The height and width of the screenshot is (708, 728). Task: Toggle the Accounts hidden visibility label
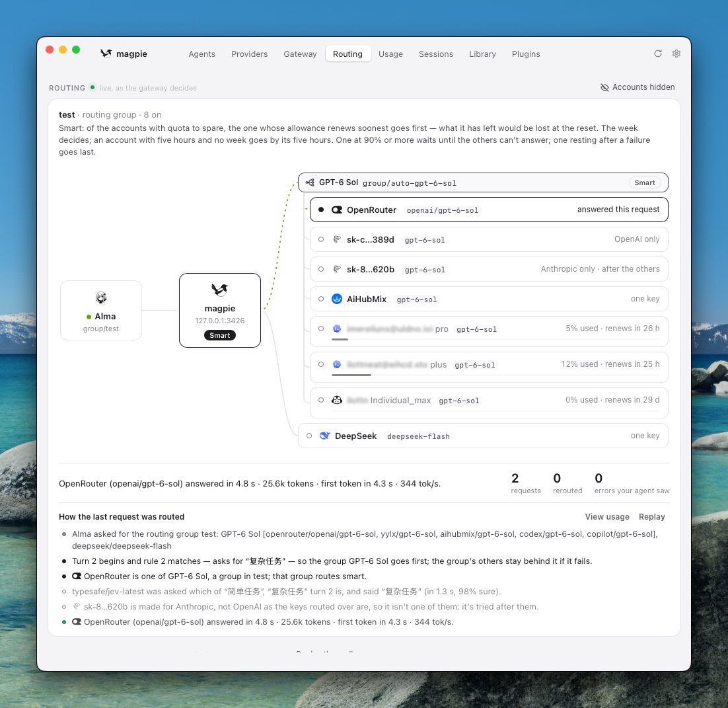point(643,87)
